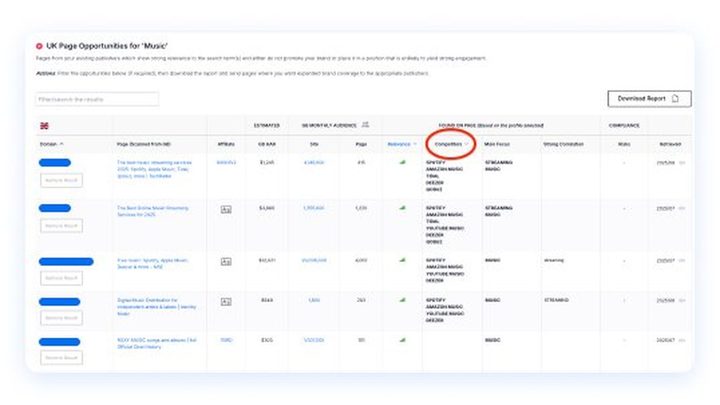Open the 'Free music: Spotify, Apple Music' page link
The image size is (720, 405).
pos(152,264)
